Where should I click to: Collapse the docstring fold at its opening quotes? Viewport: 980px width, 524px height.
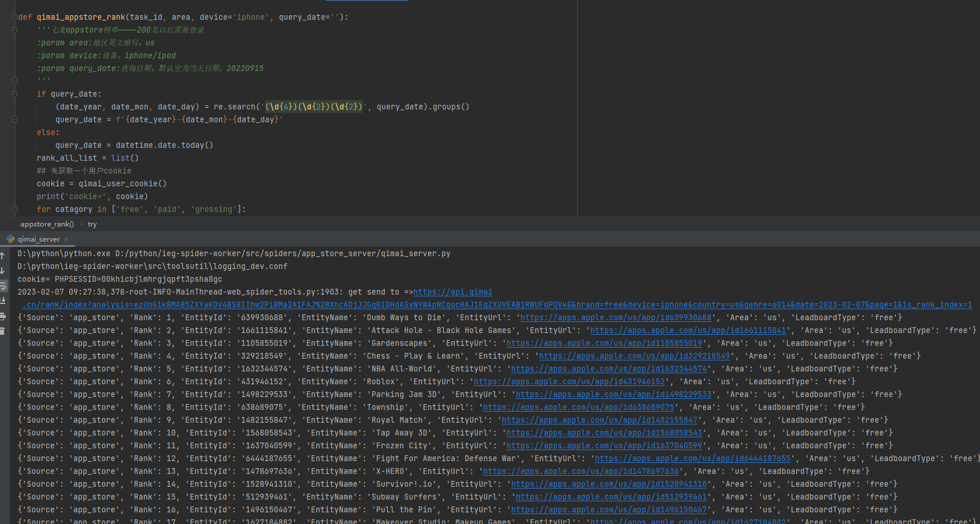click(15, 30)
